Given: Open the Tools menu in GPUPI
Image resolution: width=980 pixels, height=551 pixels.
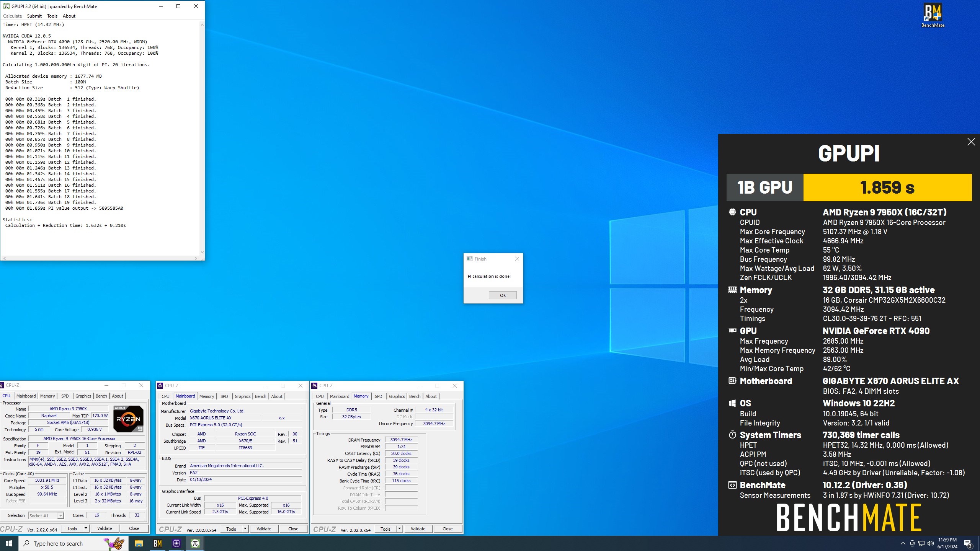Looking at the screenshot, I should coord(52,16).
